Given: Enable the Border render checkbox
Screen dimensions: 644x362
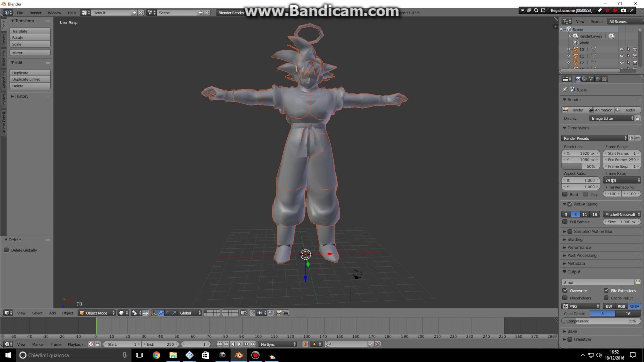Looking at the screenshot, I should click(x=565, y=194).
